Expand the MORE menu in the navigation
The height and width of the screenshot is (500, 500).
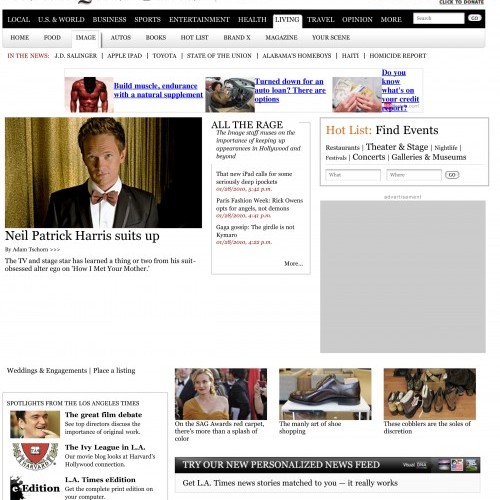click(x=391, y=20)
